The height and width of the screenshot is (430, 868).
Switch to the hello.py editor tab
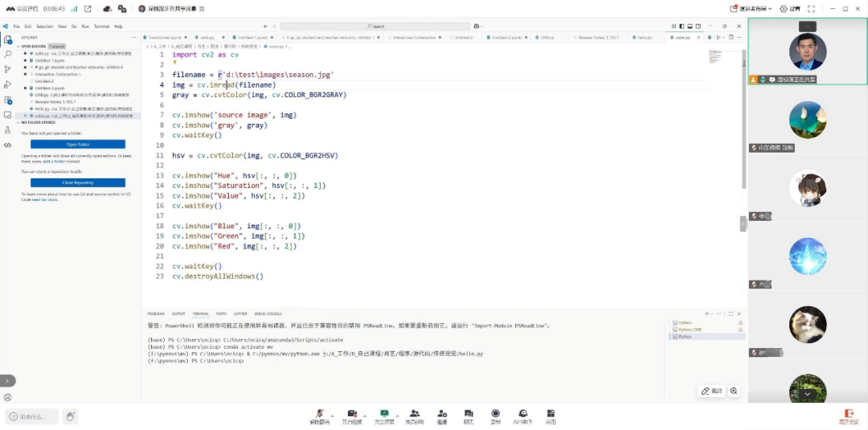tap(645, 38)
